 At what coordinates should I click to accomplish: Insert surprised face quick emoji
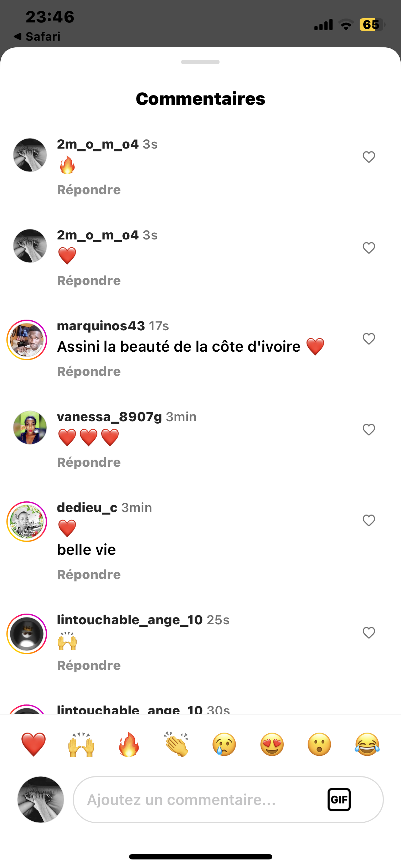pyautogui.click(x=319, y=744)
